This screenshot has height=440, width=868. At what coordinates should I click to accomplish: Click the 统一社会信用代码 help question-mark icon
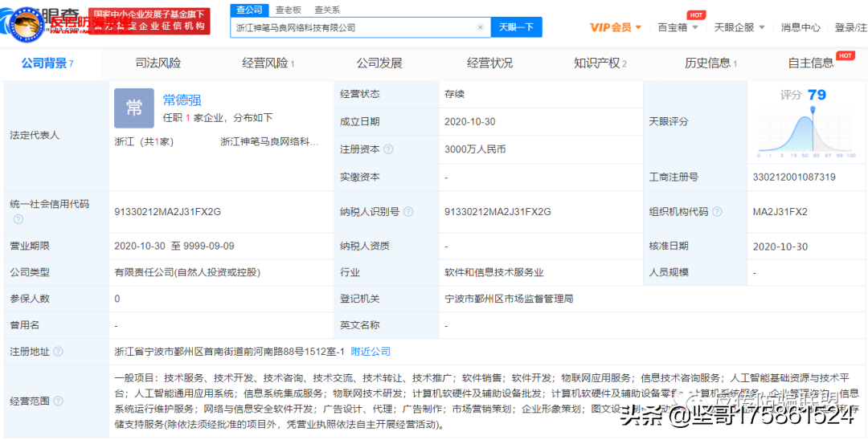coord(18,219)
